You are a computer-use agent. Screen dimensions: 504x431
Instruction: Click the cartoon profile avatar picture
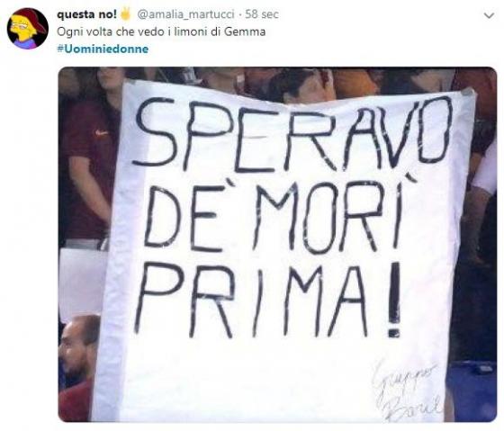coord(28,28)
